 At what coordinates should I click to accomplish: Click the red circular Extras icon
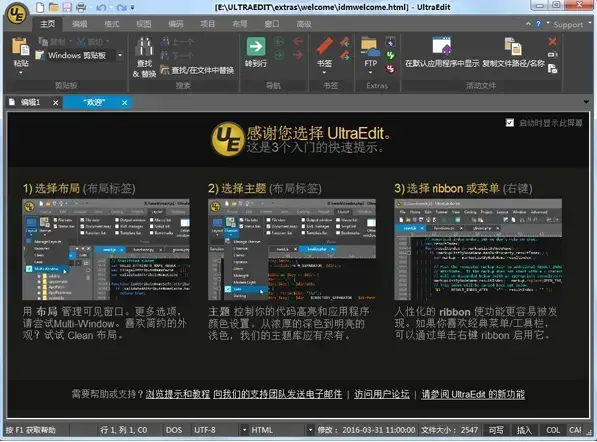click(390, 69)
